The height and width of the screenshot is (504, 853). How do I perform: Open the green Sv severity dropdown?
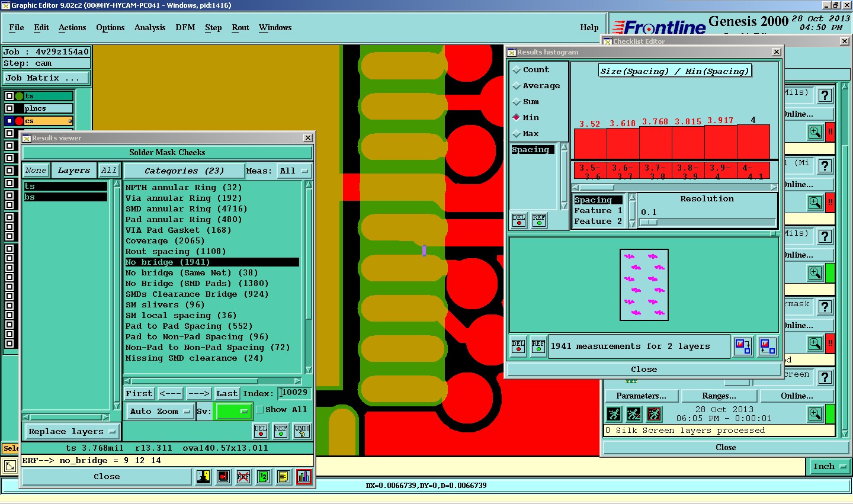click(234, 411)
